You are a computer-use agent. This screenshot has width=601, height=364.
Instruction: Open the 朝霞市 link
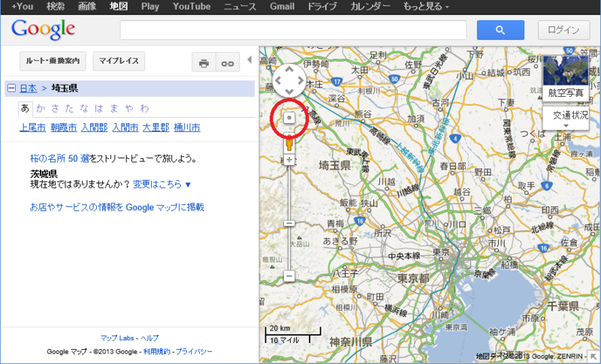pos(64,128)
